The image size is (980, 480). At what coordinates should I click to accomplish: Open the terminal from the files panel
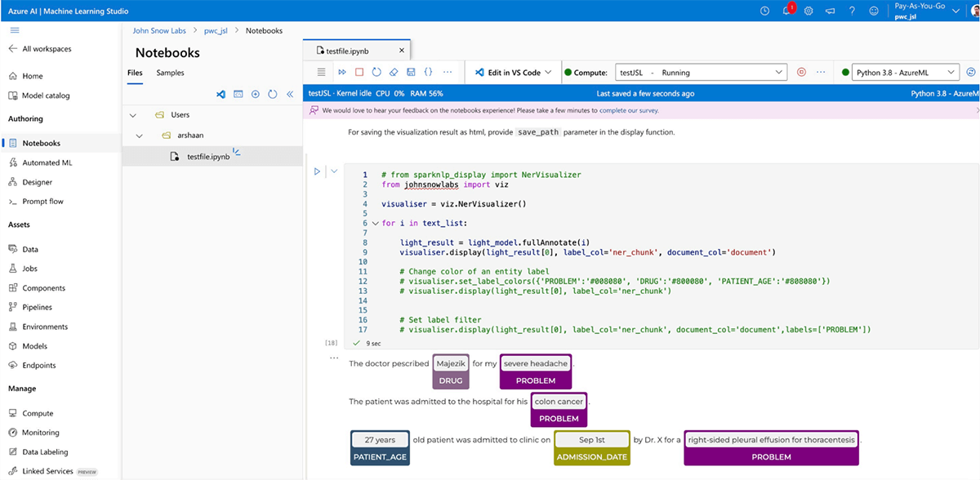tap(238, 95)
